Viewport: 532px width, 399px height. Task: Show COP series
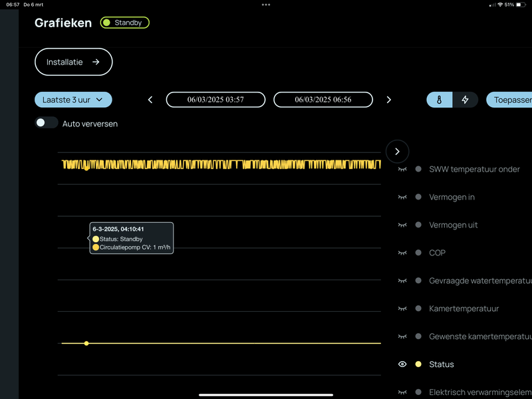tap(402, 253)
